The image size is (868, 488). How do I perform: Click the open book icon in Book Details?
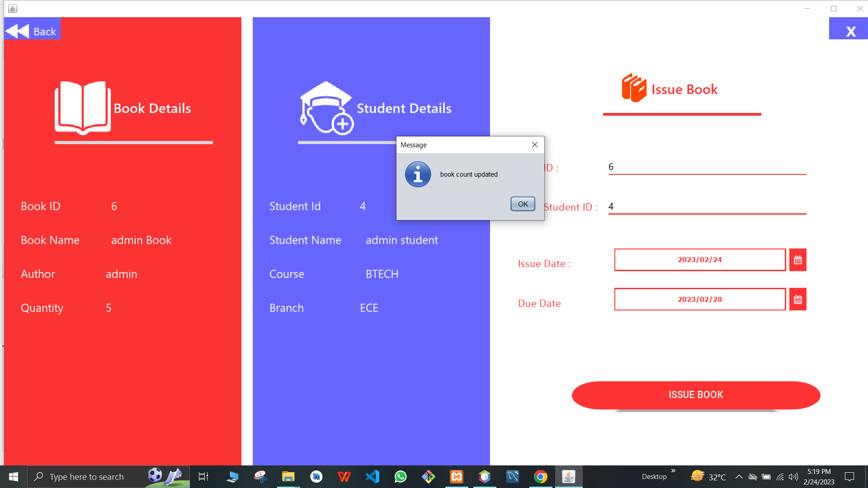tap(83, 108)
